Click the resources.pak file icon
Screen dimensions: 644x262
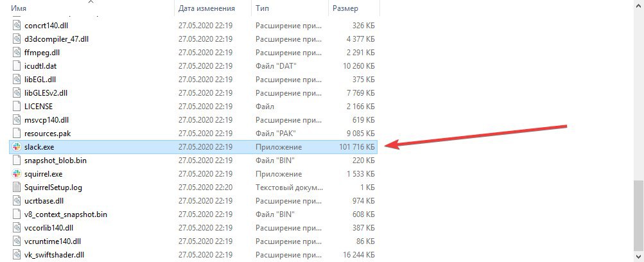[x=17, y=134]
